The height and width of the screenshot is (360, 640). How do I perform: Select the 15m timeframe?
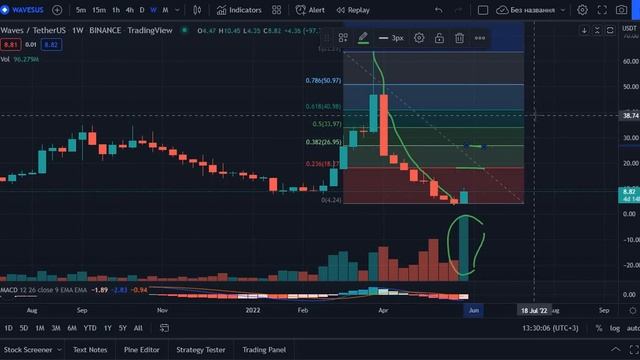[99, 10]
